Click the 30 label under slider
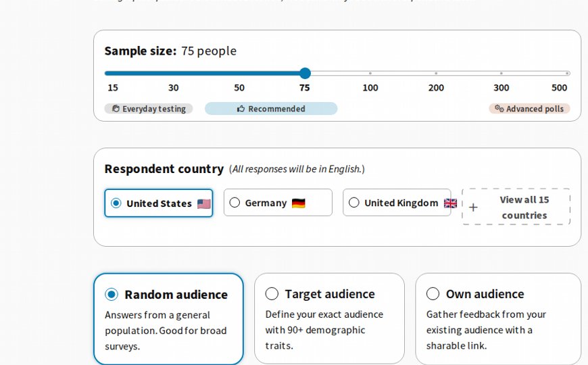This screenshot has height=365, width=588. click(x=173, y=88)
